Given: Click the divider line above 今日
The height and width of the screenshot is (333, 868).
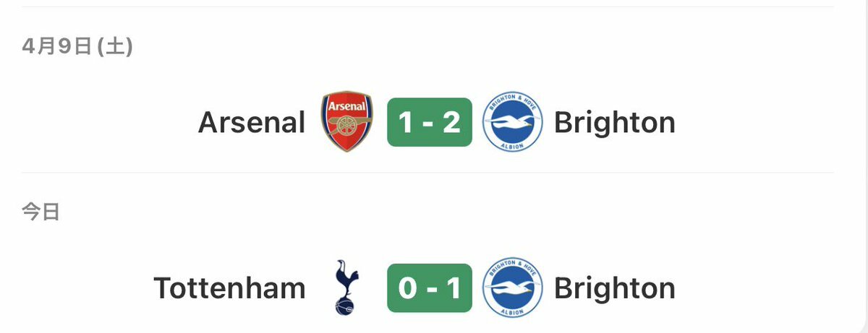Looking at the screenshot, I should 427,173.
